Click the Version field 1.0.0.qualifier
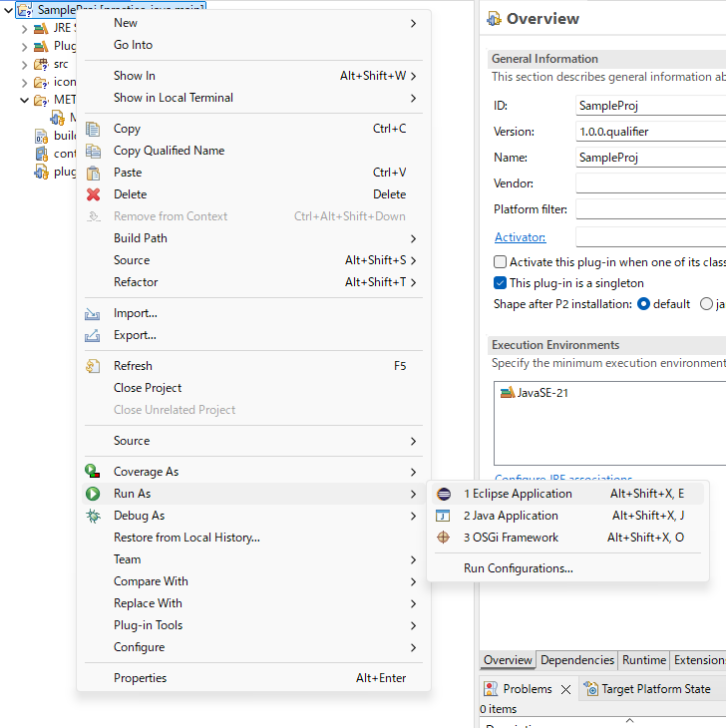Viewport: 726px width, 728px height. point(651,132)
